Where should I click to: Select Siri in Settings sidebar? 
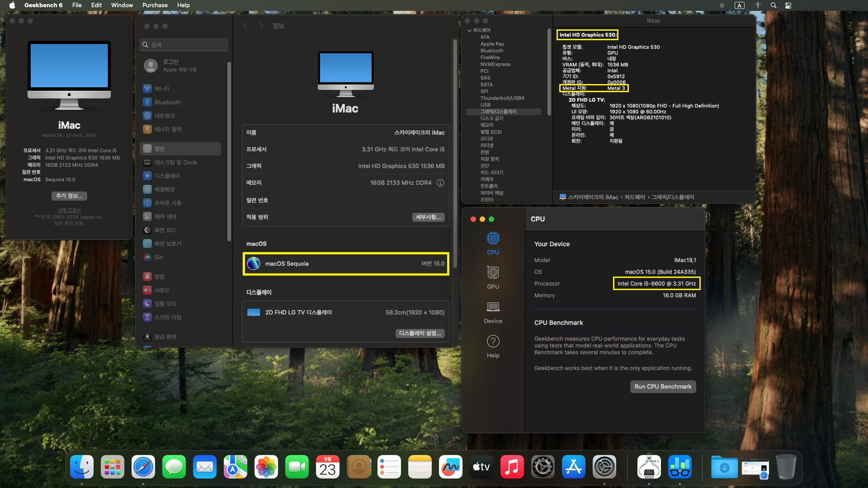click(x=180, y=257)
